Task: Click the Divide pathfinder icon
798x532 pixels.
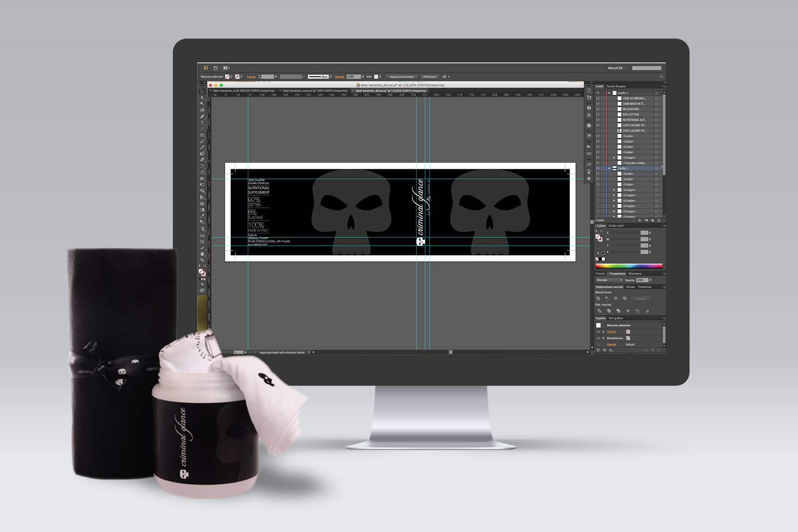Action: 599,311
